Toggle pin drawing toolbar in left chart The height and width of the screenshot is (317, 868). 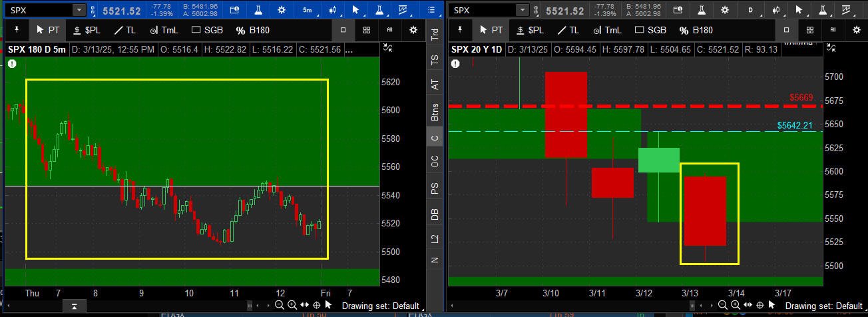tap(17, 30)
